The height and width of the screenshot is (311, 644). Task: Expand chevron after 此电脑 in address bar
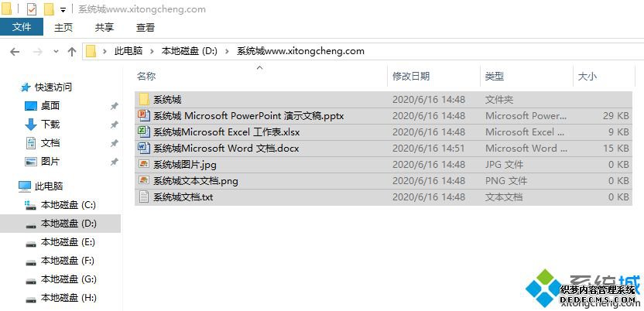[152, 51]
